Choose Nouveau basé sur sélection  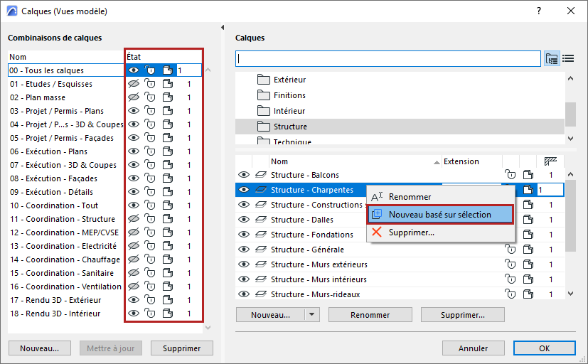pyautogui.click(x=439, y=214)
